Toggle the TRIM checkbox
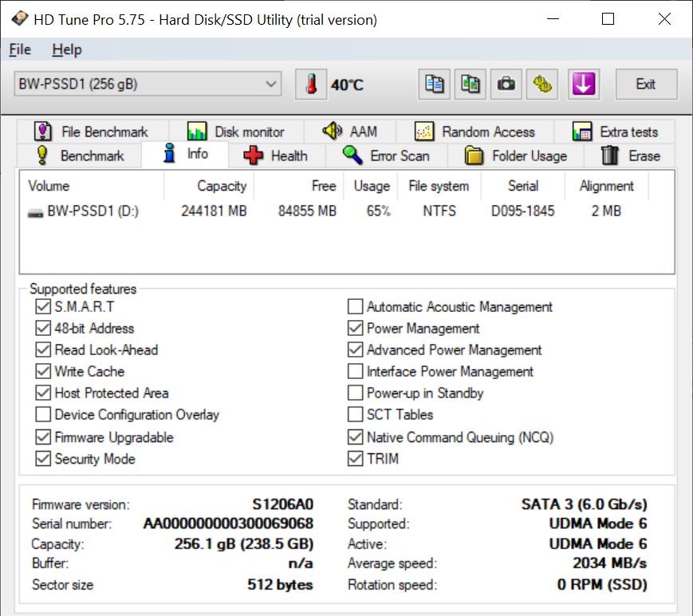 tap(356, 459)
